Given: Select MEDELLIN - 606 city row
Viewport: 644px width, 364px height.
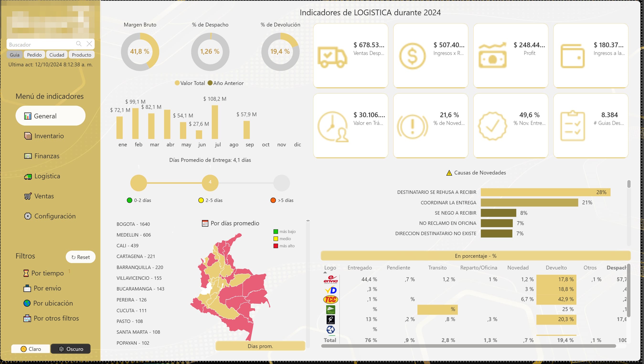Looking at the screenshot, I should (x=133, y=235).
